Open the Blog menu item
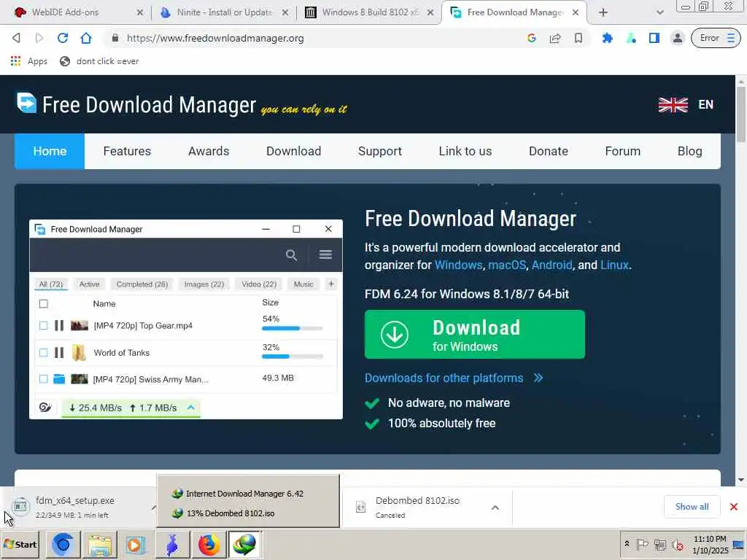This screenshot has height=560, width=747. (690, 151)
